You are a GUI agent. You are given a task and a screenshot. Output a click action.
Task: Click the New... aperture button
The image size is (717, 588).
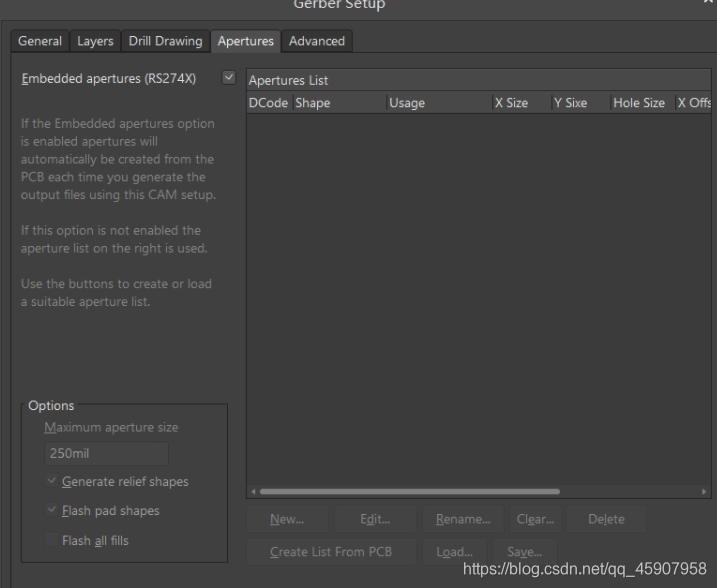pyautogui.click(x=287, y=519)
